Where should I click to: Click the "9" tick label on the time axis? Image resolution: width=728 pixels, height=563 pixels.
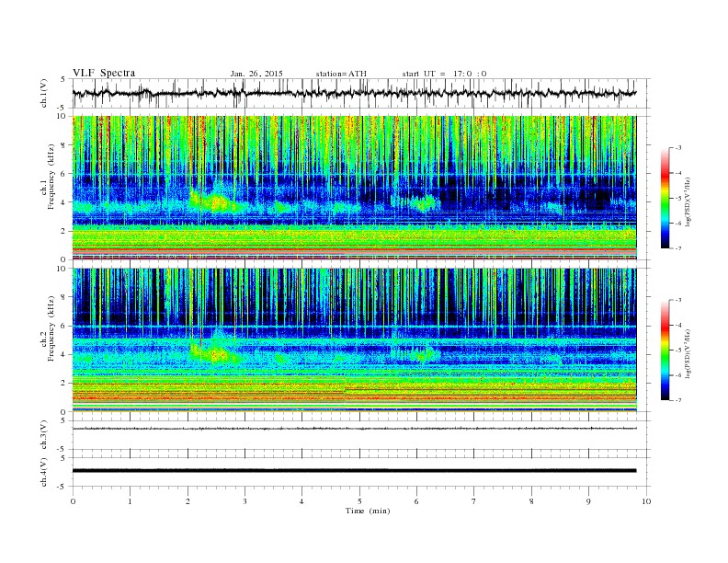click(588, 501)
